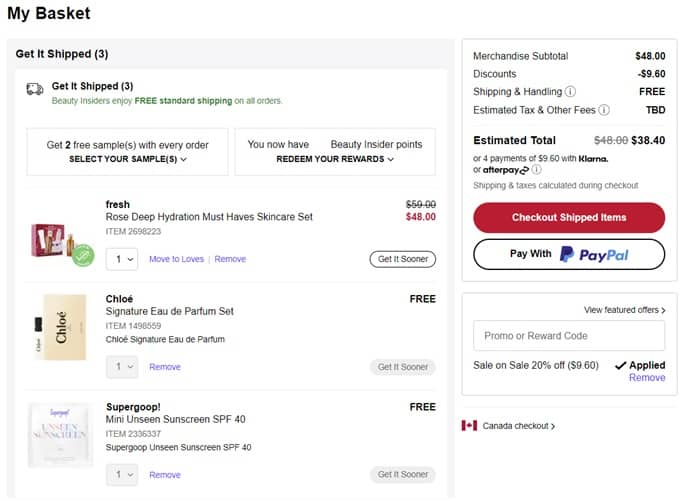Remove the Chloé Eau de Parfum Set
The width and height of the screenshot is (680, 500).
[165, 367]
